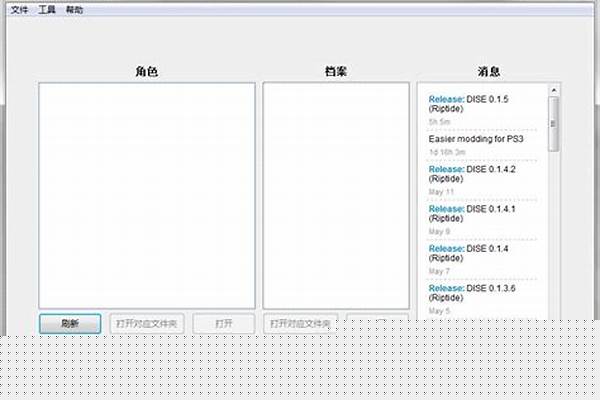600x400 pixels.
Task: Open the 帮助 menu
Action: (x=74, y=10)
